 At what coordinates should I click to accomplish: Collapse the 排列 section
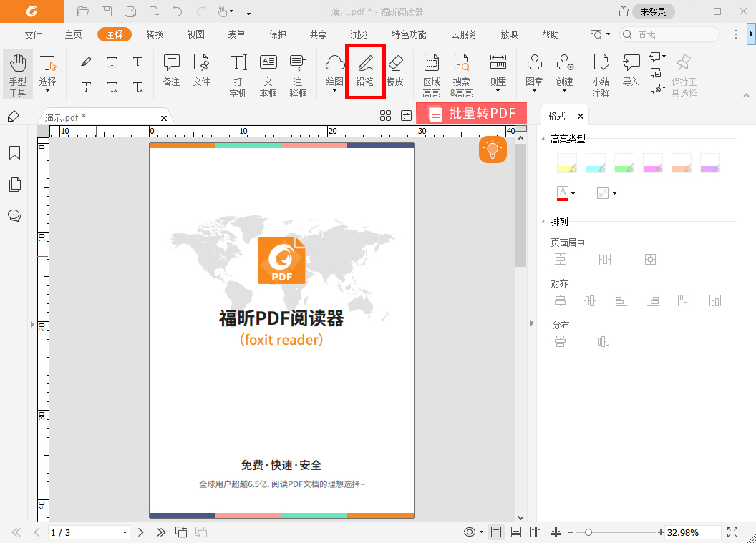pyautogui.click(x=543, y=222)
